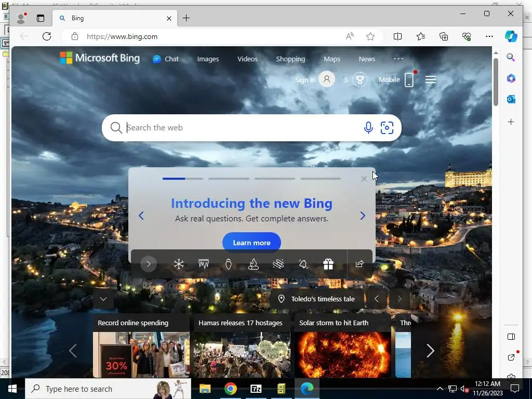Image resolution: width=532 pixels, height=399 pixels.
Task: Refresh the Bing page
Action: (47, 36)
